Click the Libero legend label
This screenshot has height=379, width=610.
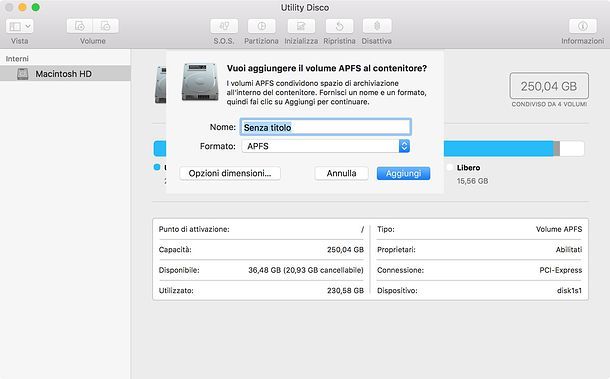[x=468, y=168]
